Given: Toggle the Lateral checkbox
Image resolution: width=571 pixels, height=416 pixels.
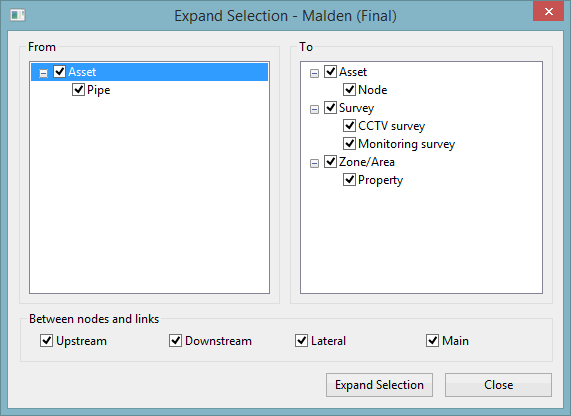Looking at the screenshot, I should [301, 341].
